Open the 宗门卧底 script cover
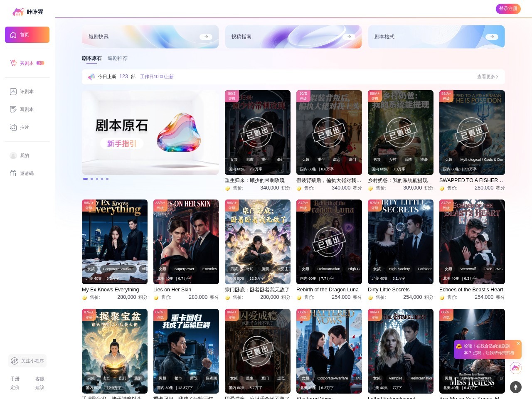The height and width of the screenshot is (399, 532). click(x=258, y=242)
